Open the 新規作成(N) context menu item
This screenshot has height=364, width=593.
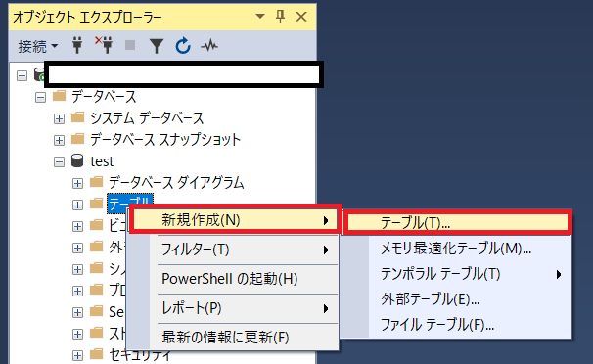[235, 220]
